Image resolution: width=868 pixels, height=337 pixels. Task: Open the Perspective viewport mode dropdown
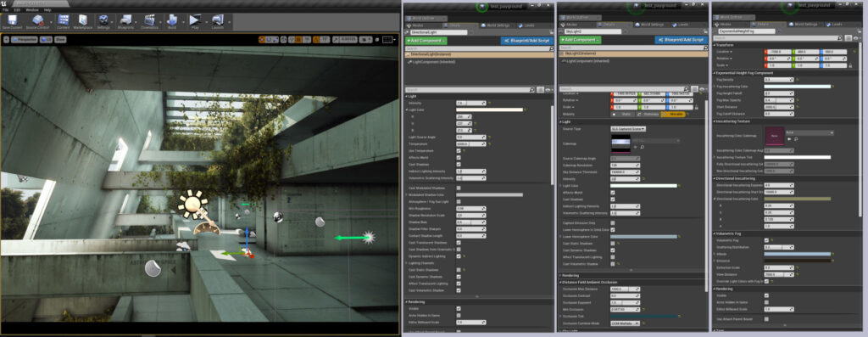(25, 39)
